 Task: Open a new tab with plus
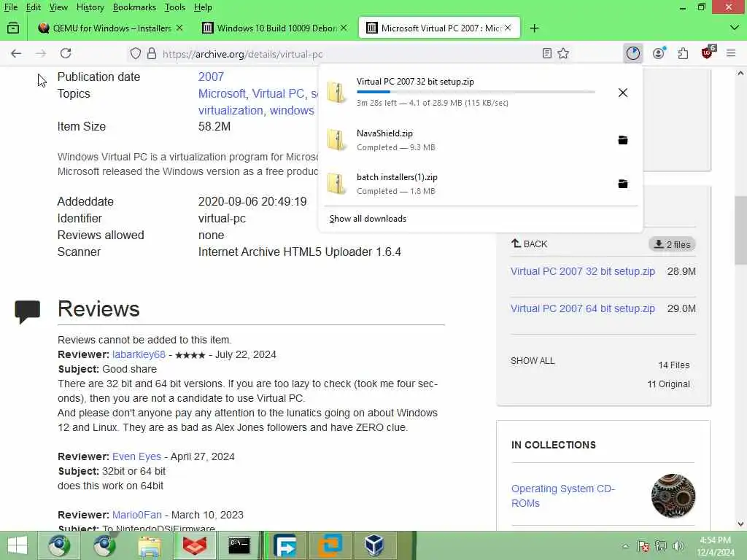(535, 28)
